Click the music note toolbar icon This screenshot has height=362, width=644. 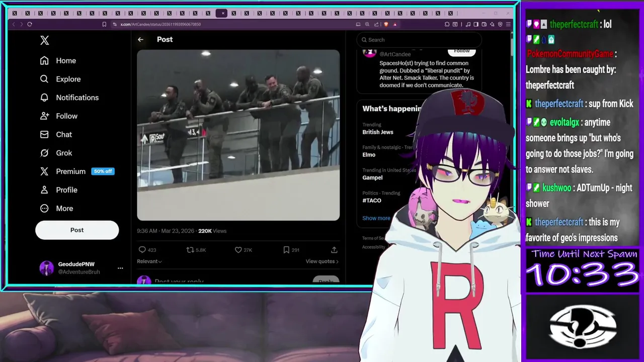click(x=468, y=24)
